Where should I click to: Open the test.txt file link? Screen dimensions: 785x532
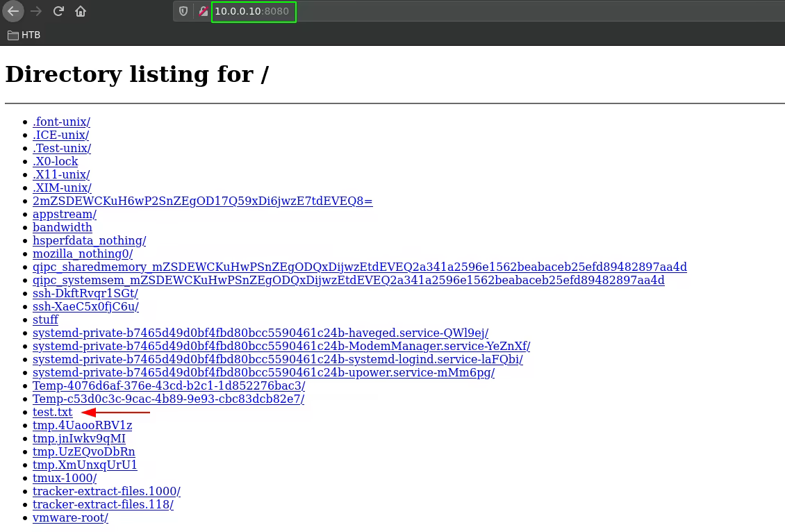(52, 413)
